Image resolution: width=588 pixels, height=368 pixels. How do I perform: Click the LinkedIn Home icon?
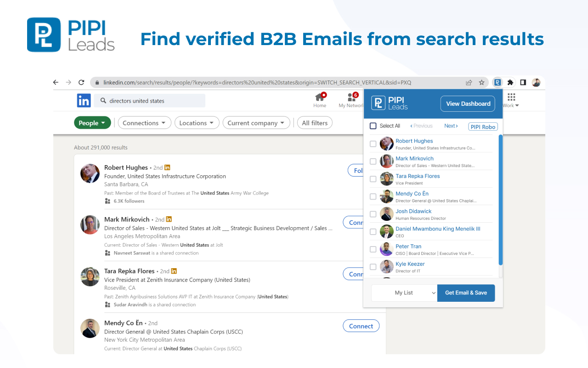320,98
